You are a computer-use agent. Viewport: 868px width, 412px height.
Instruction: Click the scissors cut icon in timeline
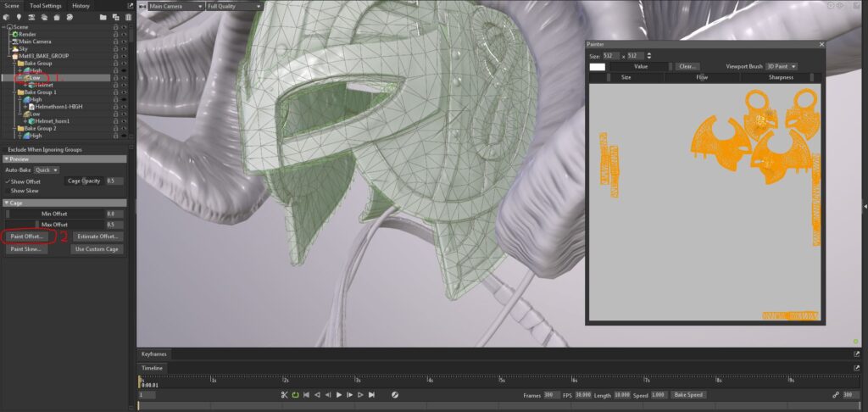pyautogui.click(x=285, y=395)
